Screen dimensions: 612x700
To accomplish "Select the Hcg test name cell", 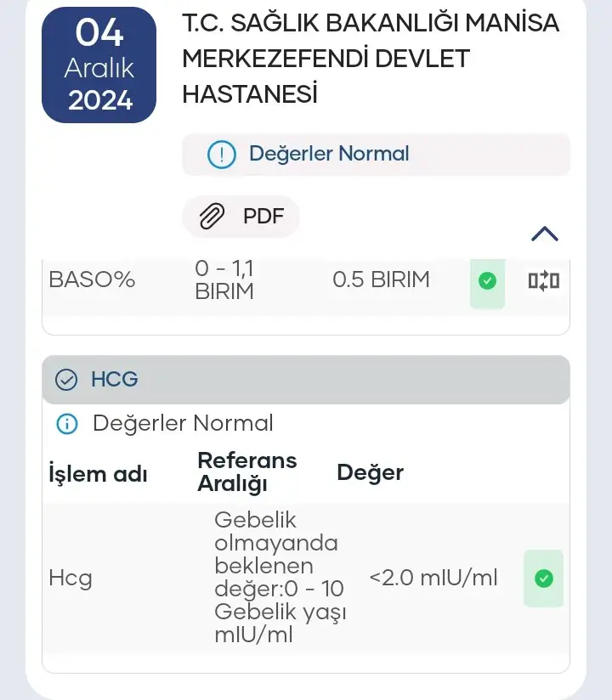I will (x=71, y=579).
